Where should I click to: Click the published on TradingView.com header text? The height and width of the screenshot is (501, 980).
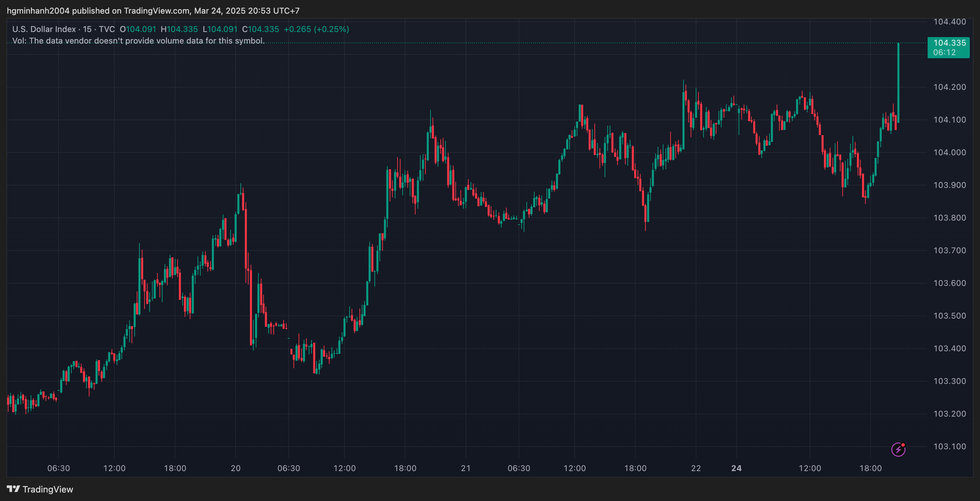coord(153,11)
